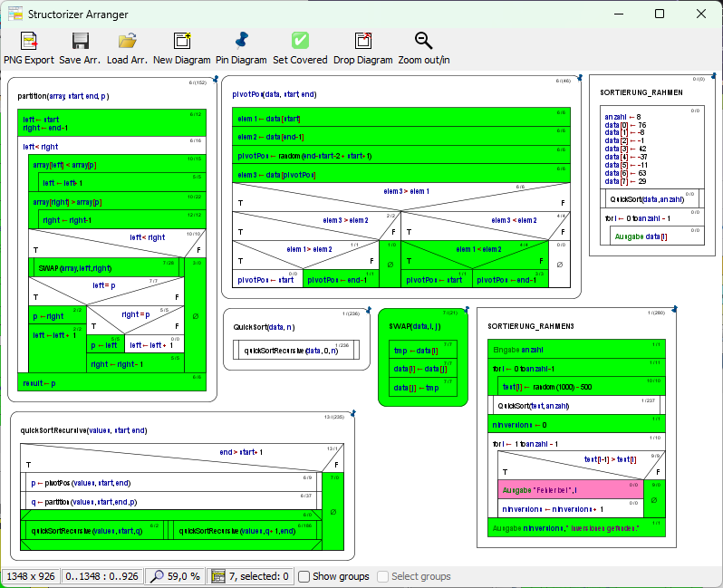Click the pin on the SWAP diagram

(x=467, y=310)
